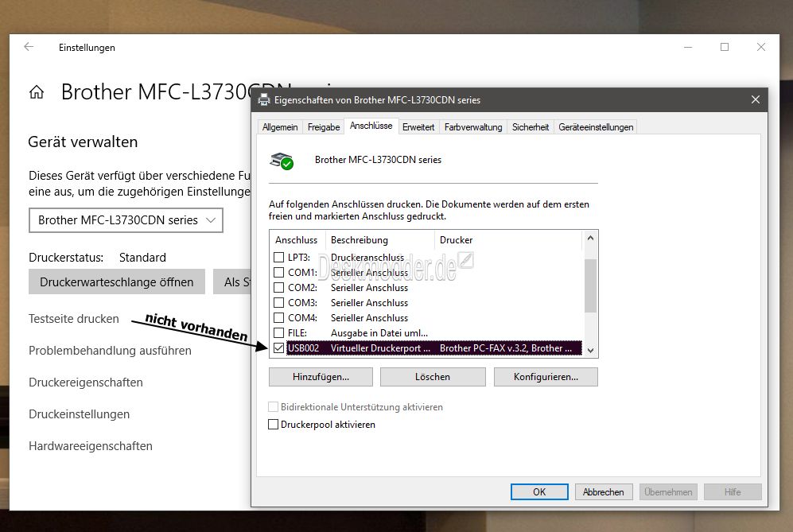Check the COM4 port checkbox

pyautogui.click(x=278, y=318)
